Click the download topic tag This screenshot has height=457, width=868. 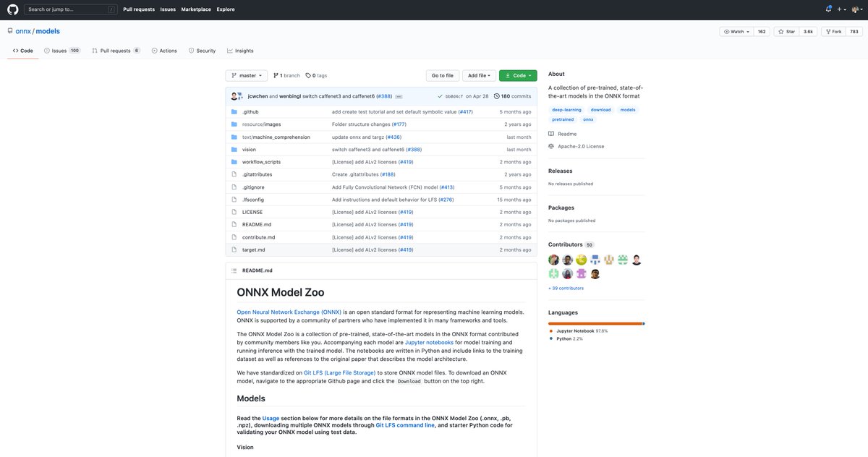click(x=601, y=110)
